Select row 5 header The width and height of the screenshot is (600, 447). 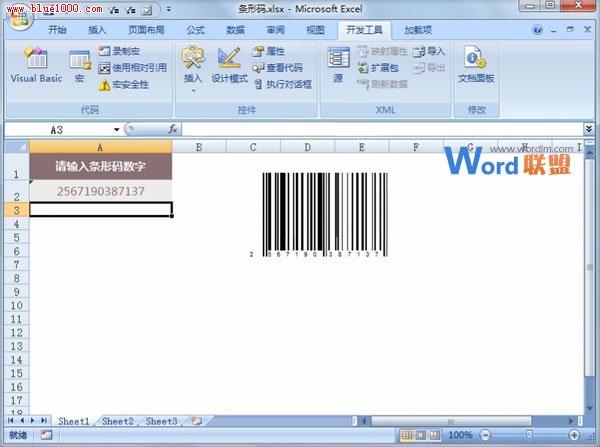(16, 238)
